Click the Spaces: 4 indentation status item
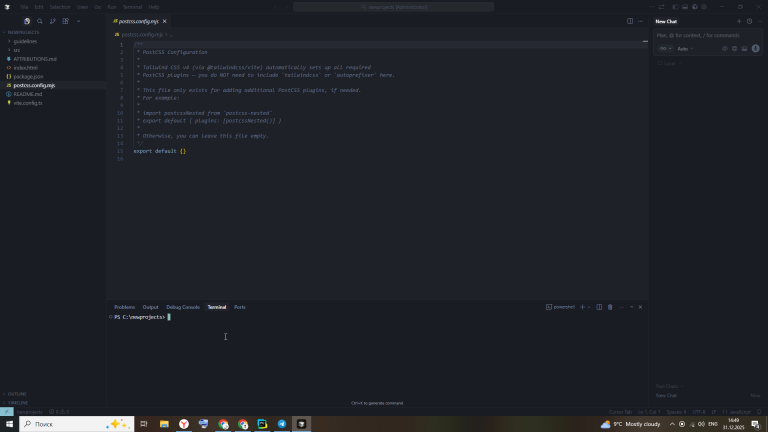This screenshot has height=432, width=768. click(676, 412)
